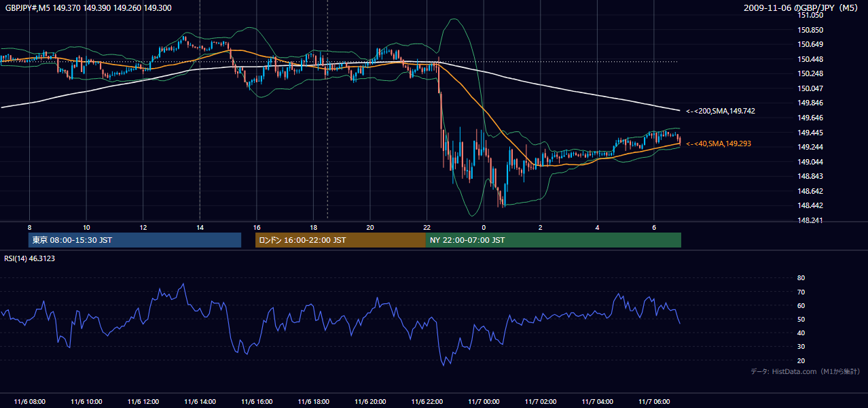Click RSI level label 80

[x=801, y=278]
